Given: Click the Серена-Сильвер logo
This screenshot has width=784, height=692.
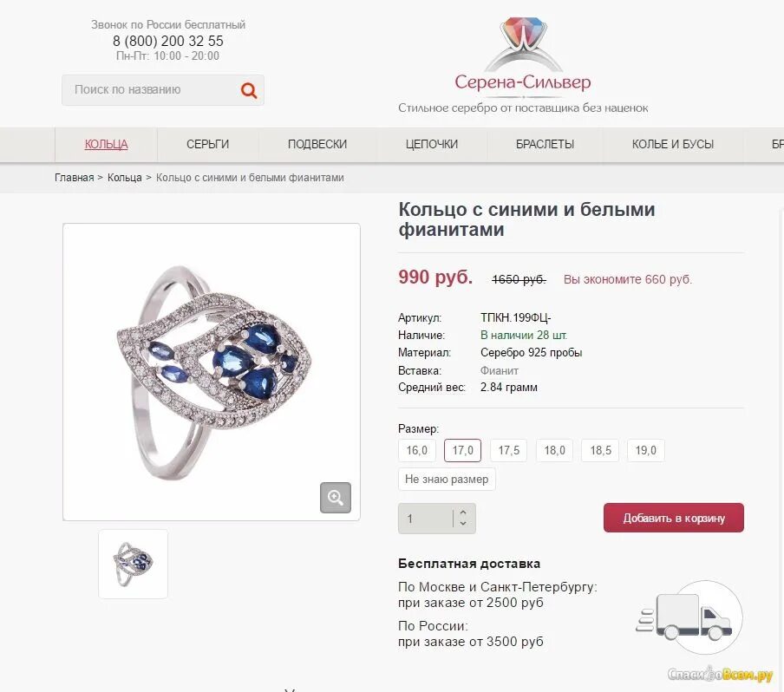Looking at the screenshot, I should point(523,55).
